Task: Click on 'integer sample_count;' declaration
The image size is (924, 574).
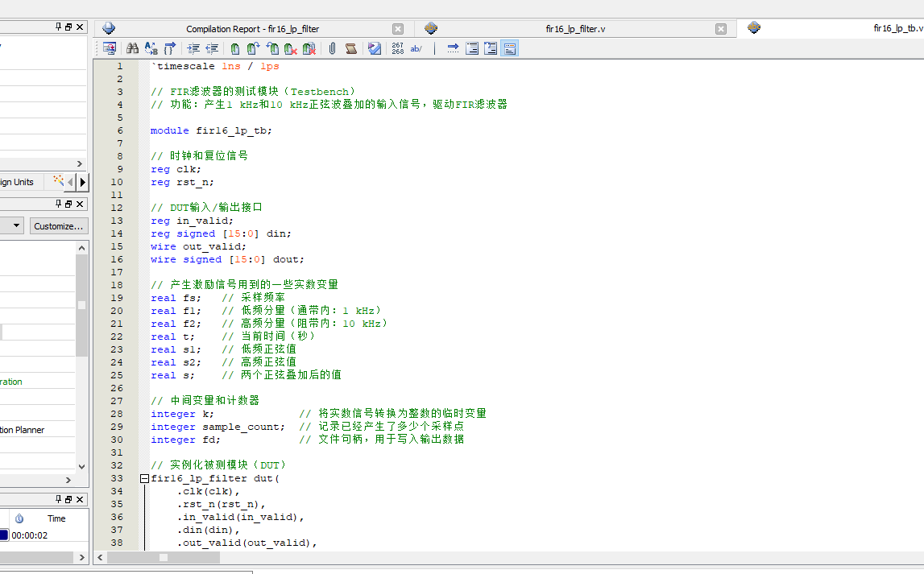Action: coord(218,427)
